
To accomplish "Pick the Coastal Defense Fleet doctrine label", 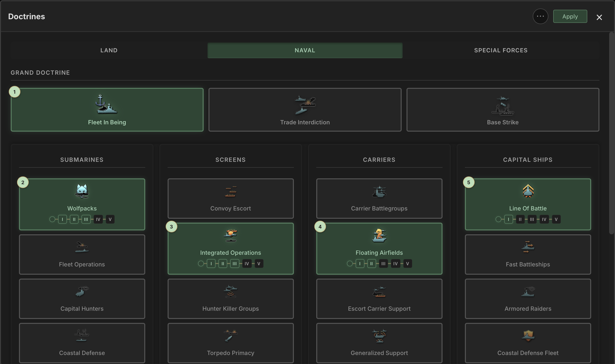I will (528, 353).
